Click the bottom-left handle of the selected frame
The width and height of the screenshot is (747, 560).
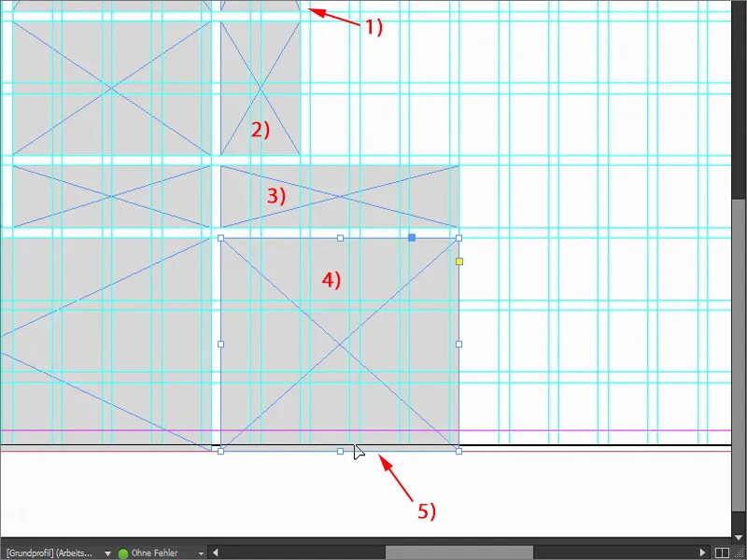220,451
